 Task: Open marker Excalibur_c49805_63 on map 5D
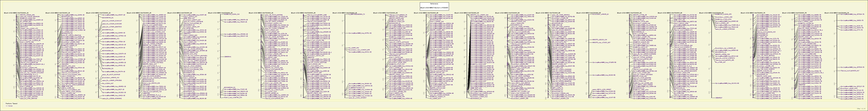pyautogui.click(x=601, y=15)
